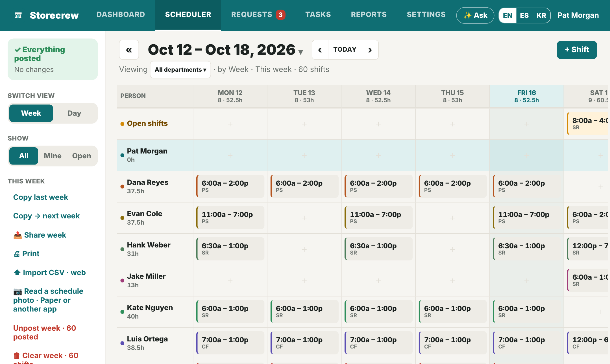The width and height of the screenshot is (610, 364).
Task: Open Dana Reyes Monday 6:00a–2:00p shift
Action: click(230, 186)
